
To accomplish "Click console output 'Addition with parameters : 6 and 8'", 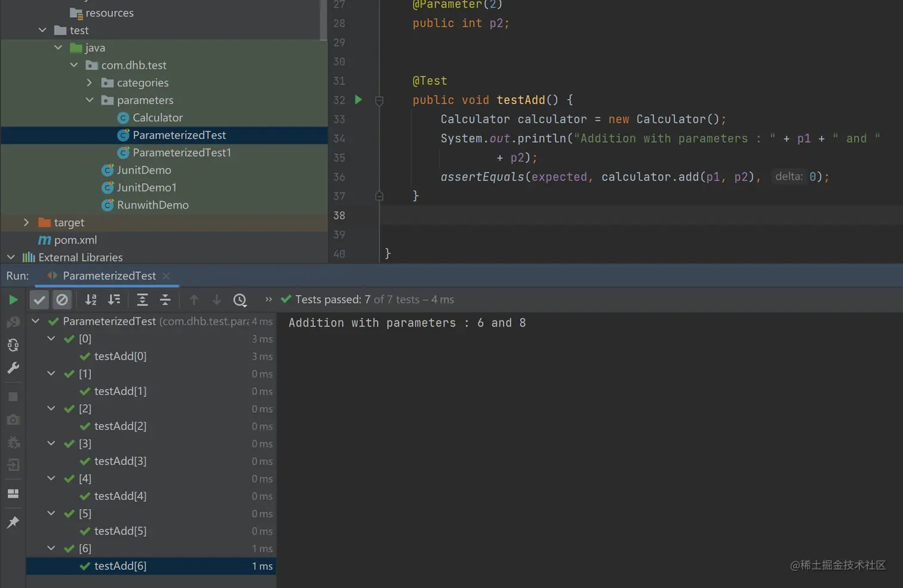I will (407, 323).
